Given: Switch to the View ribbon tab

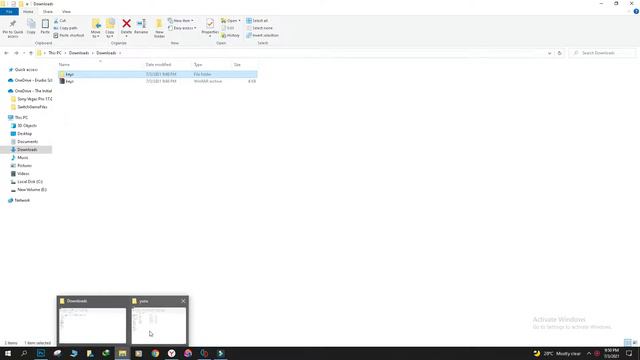Looking at the screenshot, I should pyautogui.click(x=66, y=12).
